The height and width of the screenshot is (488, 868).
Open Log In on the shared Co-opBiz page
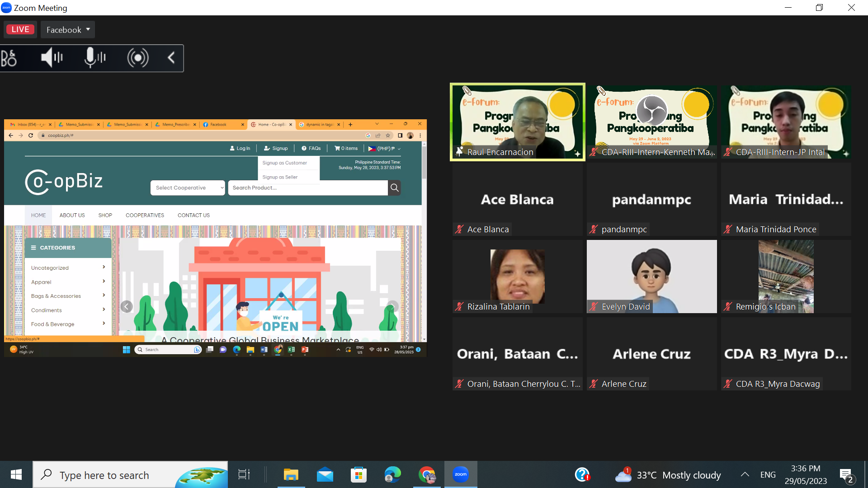(240, 148)
